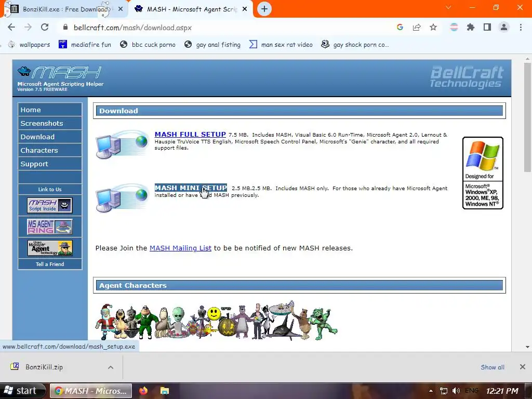Image resolution: width=532 pixels, height=399 pixels.
Task: Download MASH FULL SETUP
Action: click(x=190, y=135)
